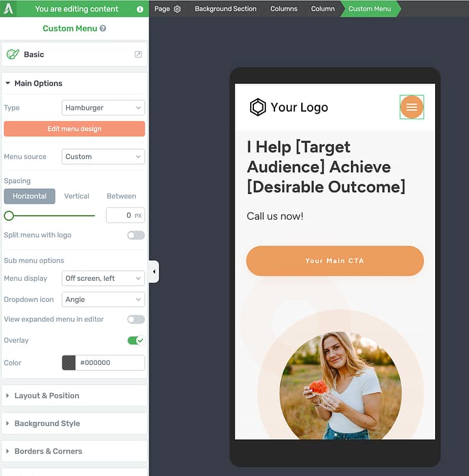Expand the Background Style section
Image resolution: width=469 pixels, height=476 pixels.
[x=75, y=424]
